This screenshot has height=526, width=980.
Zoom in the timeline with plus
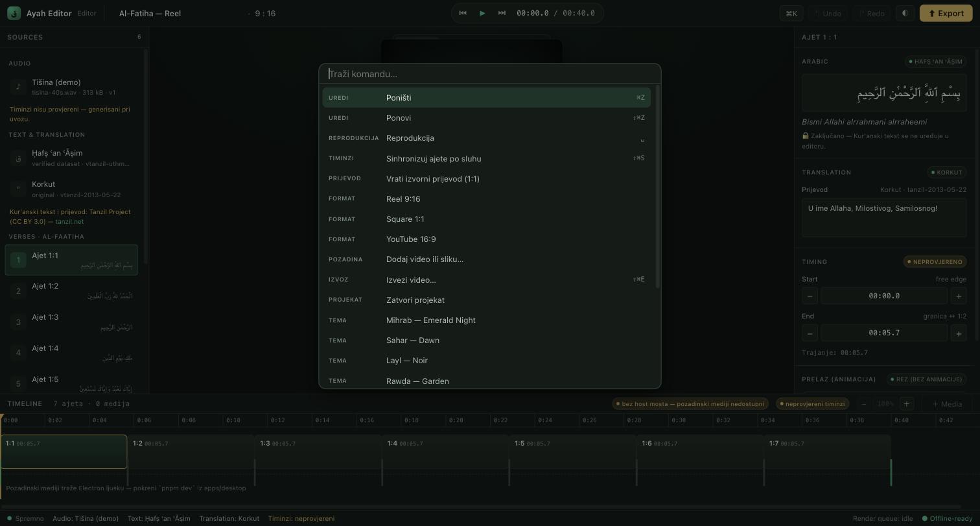pos(907,404)
